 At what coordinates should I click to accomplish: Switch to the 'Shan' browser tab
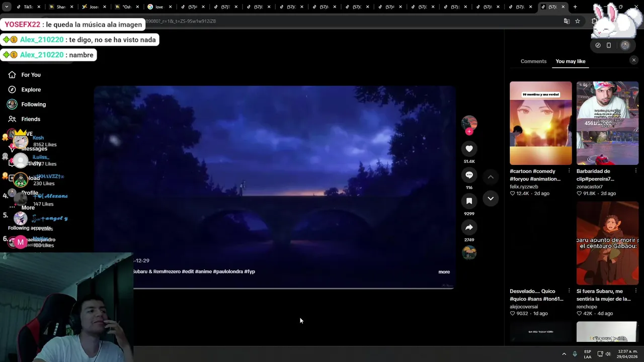(x=61, y=7)
